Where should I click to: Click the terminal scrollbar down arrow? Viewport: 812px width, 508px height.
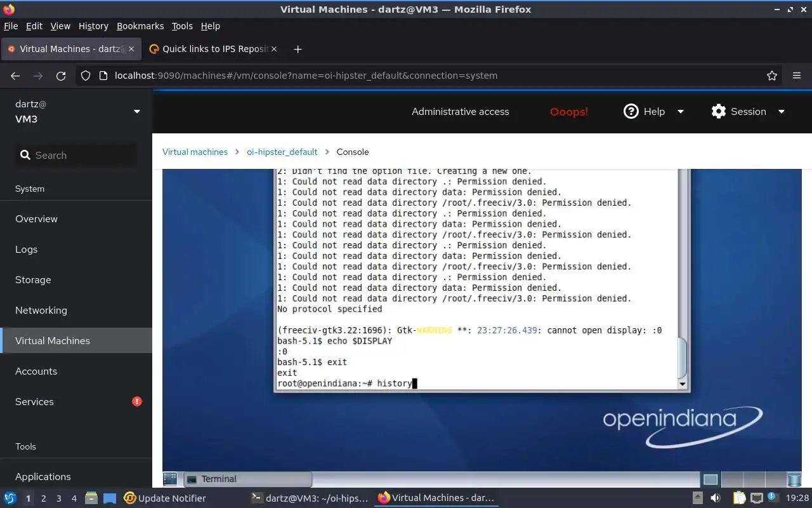click(x=683, y=384)
